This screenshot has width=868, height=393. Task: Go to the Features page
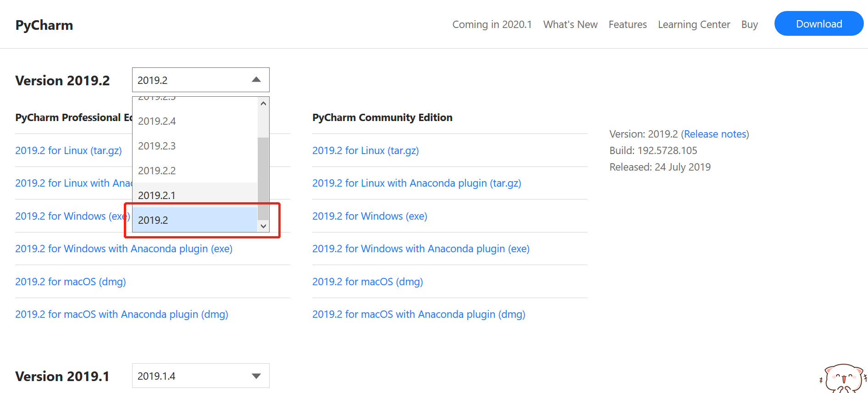pos(628,24)
